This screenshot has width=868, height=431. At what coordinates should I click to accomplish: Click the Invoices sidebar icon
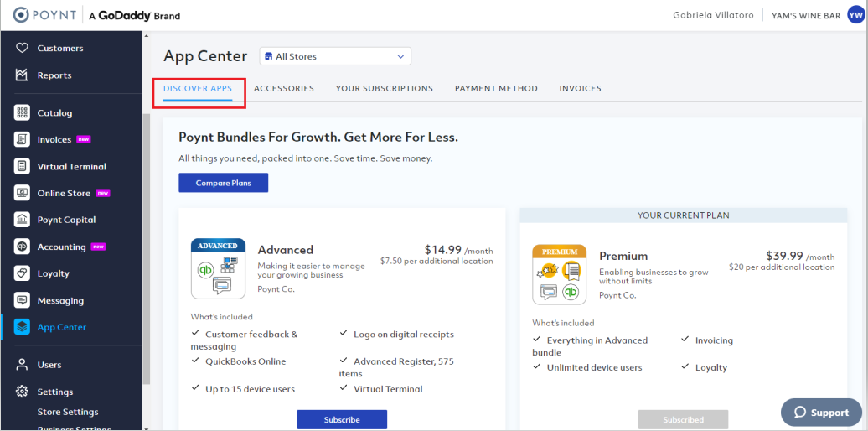pos(22,139)
